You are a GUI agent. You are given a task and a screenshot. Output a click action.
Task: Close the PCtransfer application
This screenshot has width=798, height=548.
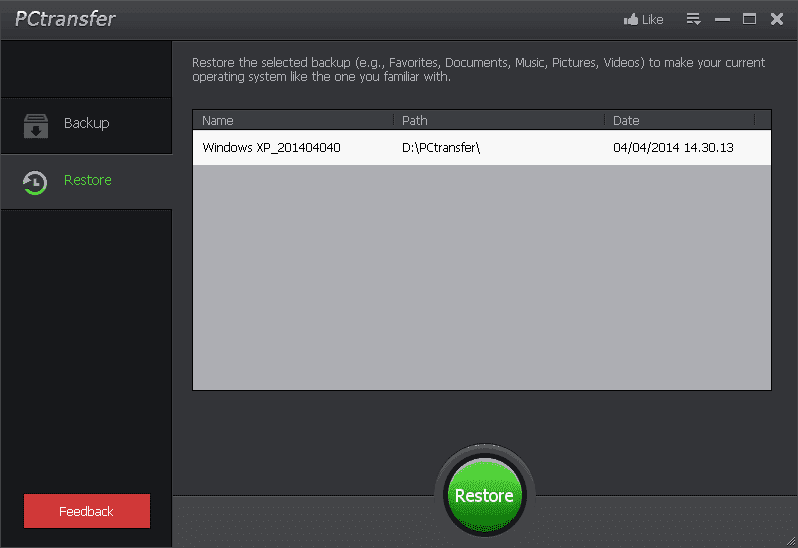pyautogui.click(x=776, y=19)
